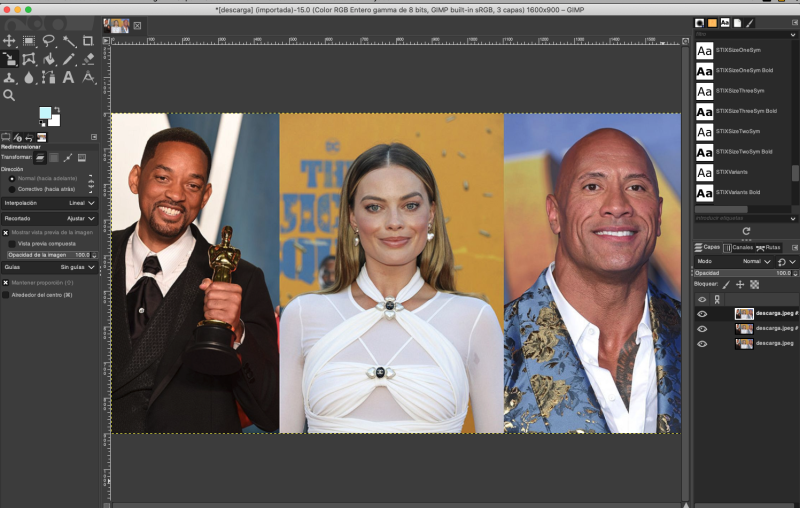Select the Move tool in toolbox
The height and width of the screenshot is (508, 800).
click(9, 41)
